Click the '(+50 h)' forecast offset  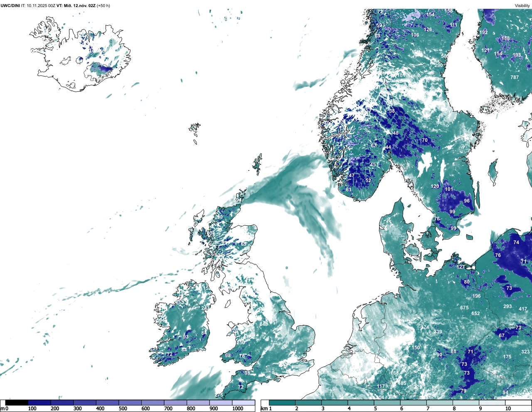coord(103,5)
